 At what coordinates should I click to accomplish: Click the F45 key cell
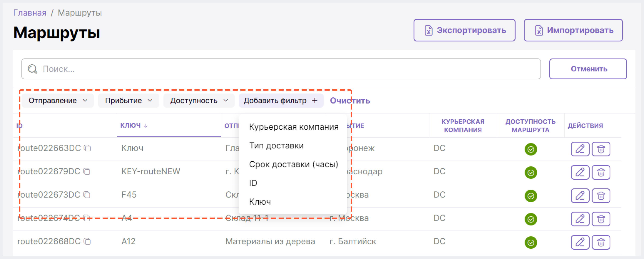(x=129, y=195)
